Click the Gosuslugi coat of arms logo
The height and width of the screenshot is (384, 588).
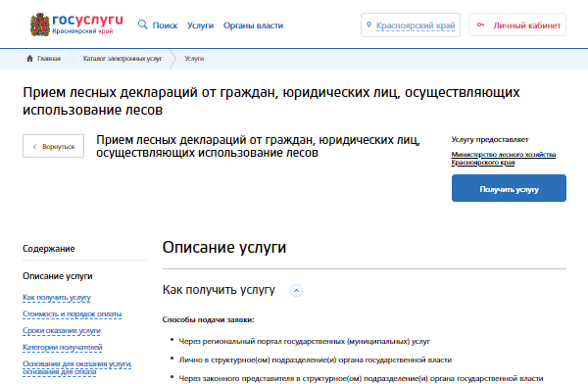[40, 24]
